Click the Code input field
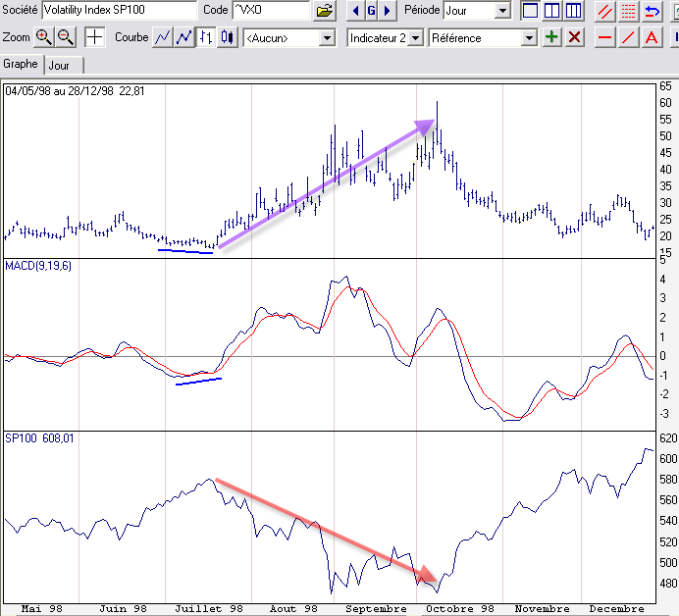The width and height of the screenshot is (679, 616). (271, 10)
